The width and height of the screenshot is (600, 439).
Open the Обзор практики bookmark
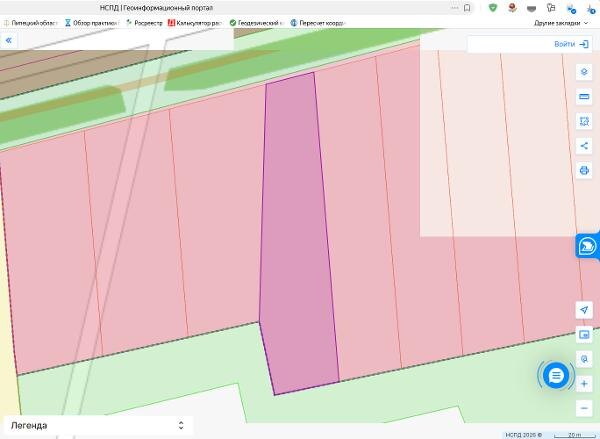point(92,23)
